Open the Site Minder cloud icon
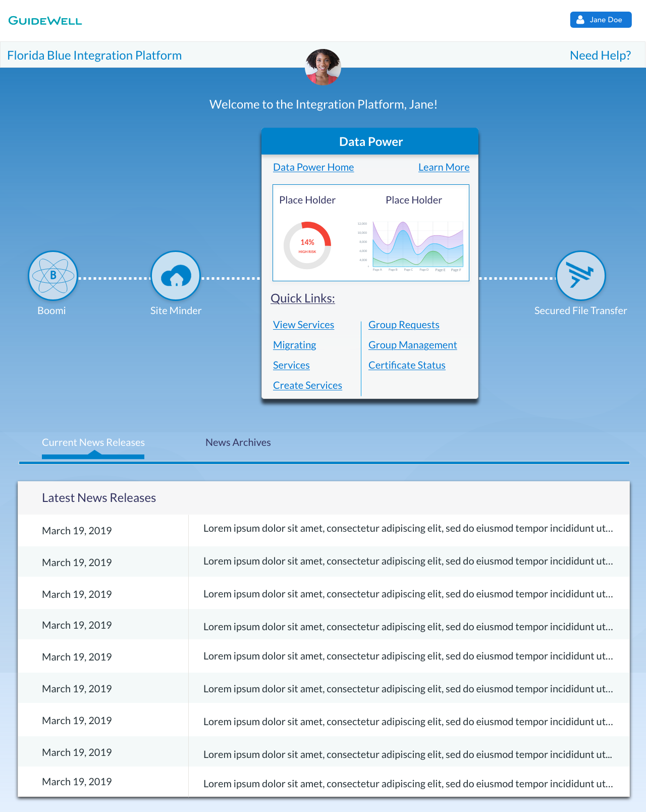This screenshot has height=812, width=646. [176, 276]
